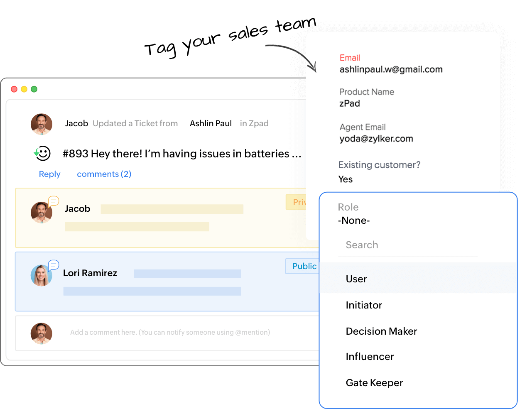Click the Search field in Role dropdown
Screen dimensions: 532x409
pos(407,245)
